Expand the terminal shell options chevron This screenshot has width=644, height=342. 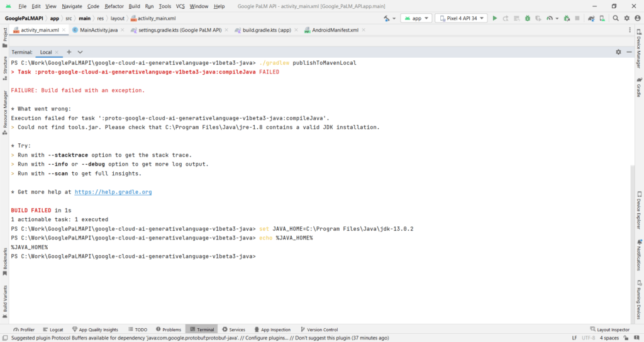coord(80,52)
